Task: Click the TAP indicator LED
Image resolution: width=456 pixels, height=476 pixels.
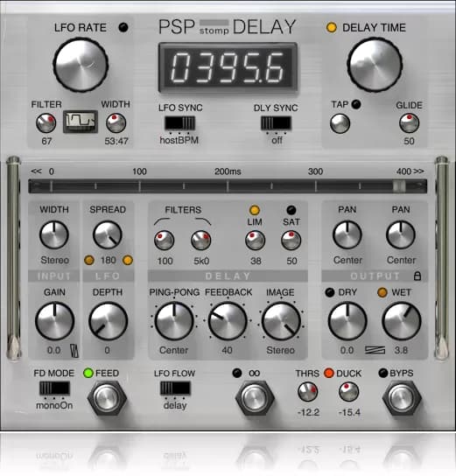Action: [x=356, y=104]
